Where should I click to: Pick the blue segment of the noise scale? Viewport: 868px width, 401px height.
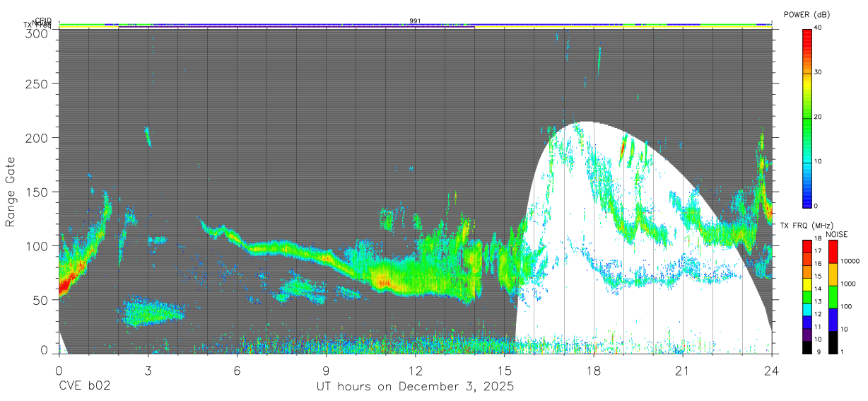pos(832,320)
